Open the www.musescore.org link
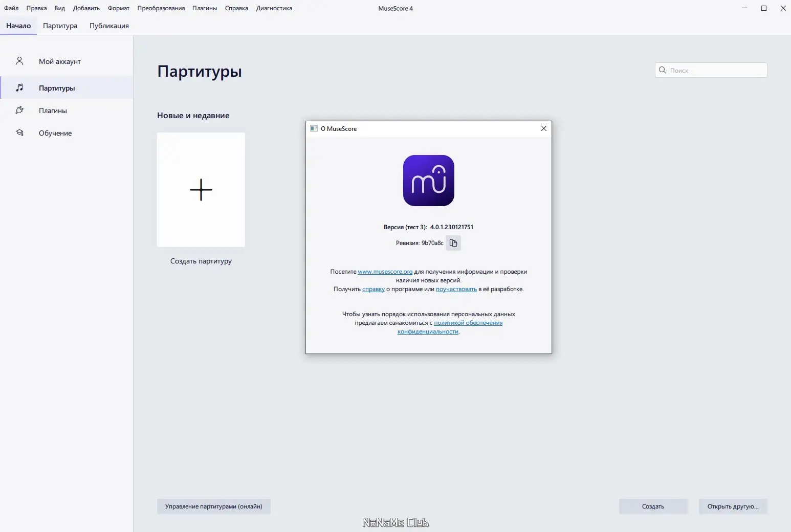 pyautogui.click(x=385, y=272)
